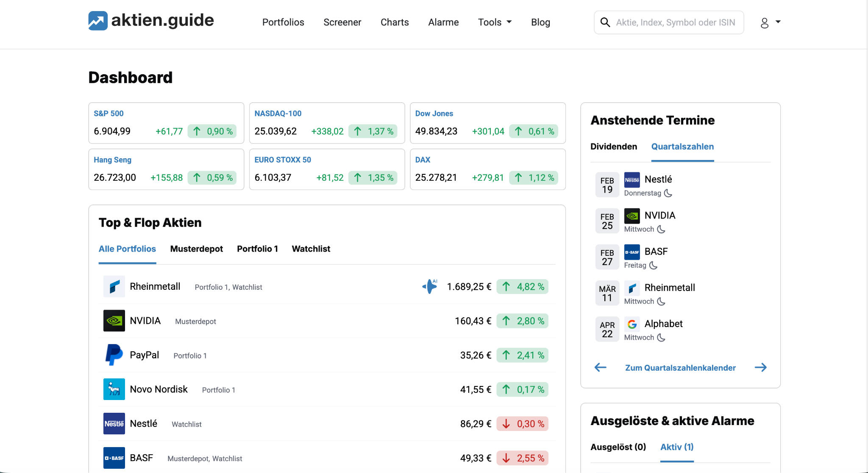The height and width of the screenshot is (473, 868).
Task: Switch to the Dividenden tab
Action: tap(613, 147)
